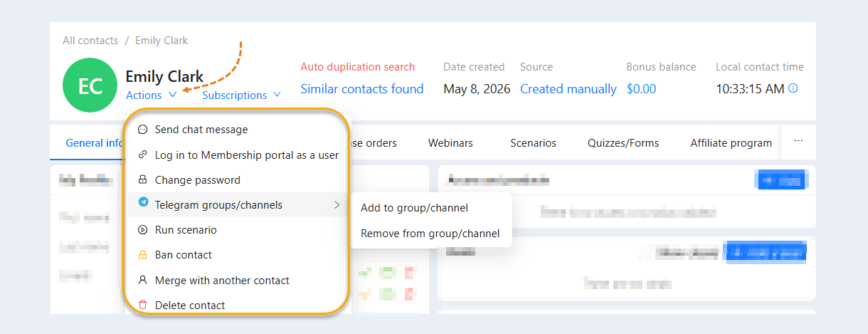Click the link icon for Membership portal login
868x334 pixels.
click(142, 155)
